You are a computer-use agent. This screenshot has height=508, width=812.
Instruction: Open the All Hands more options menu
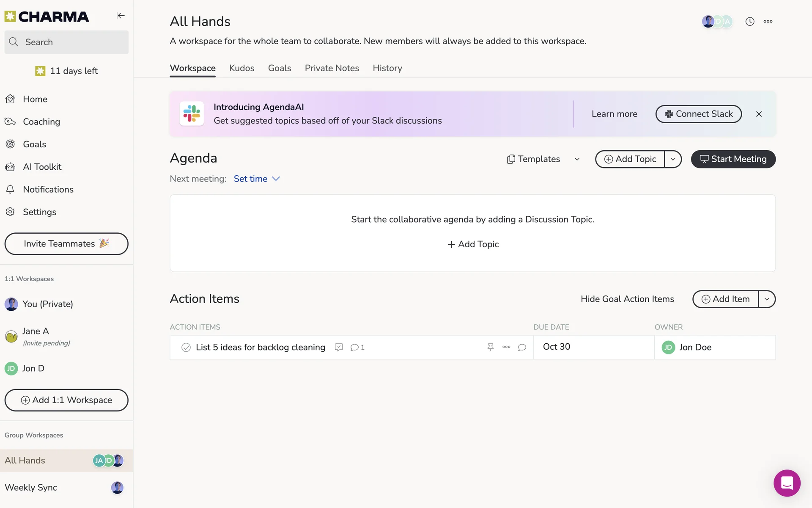pos(768,22)
